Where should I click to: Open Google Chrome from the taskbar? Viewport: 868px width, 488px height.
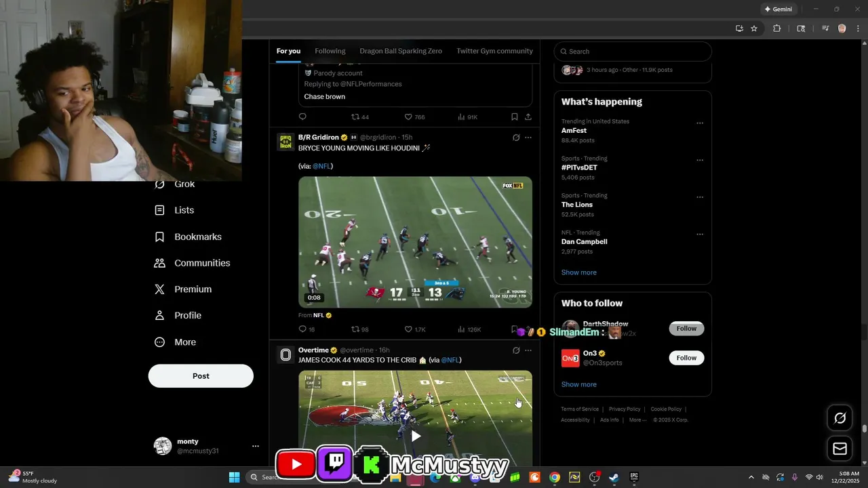point(555,477)
